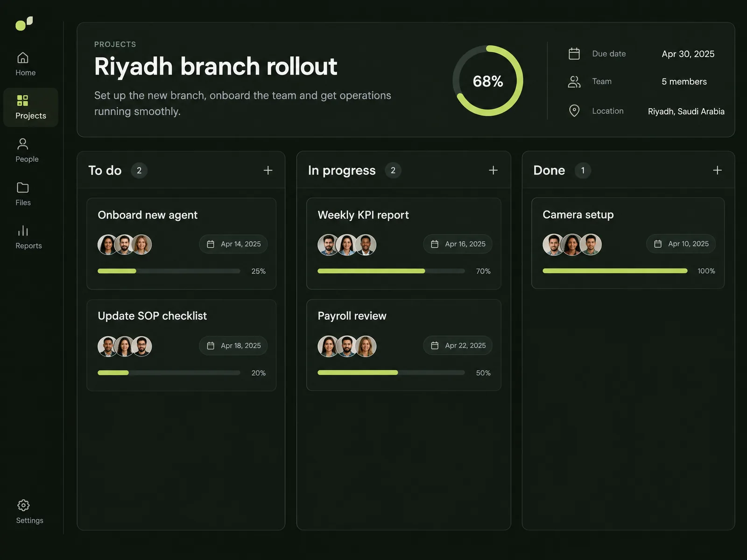This screenshot has width=747, height=560.
Task: Open the Reports chart icon
Action: pos(23,231)
